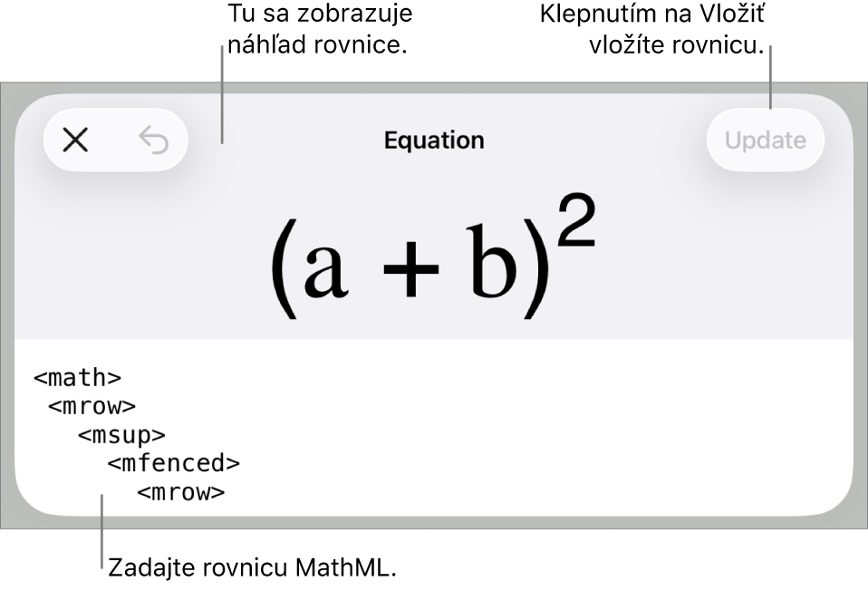The width and height of the screenshot is (868, 591).
Task: Click the undo arrow icon
Action: click(x=154, y=140)
